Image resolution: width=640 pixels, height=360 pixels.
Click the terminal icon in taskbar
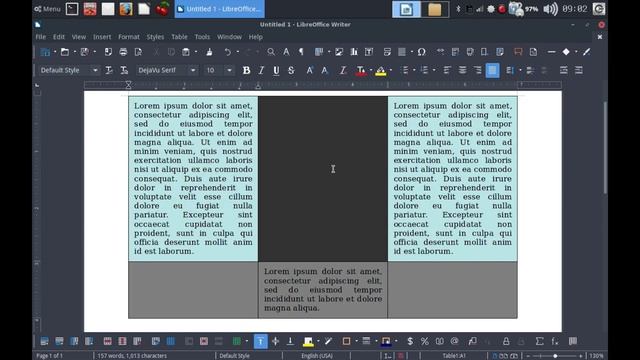(x=72, y=9)
